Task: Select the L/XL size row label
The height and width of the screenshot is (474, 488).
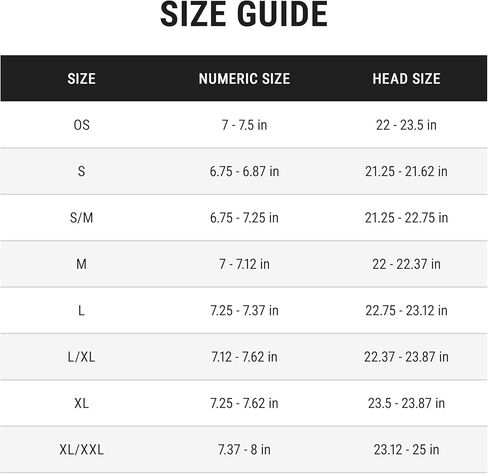Action: pos(81,357)
